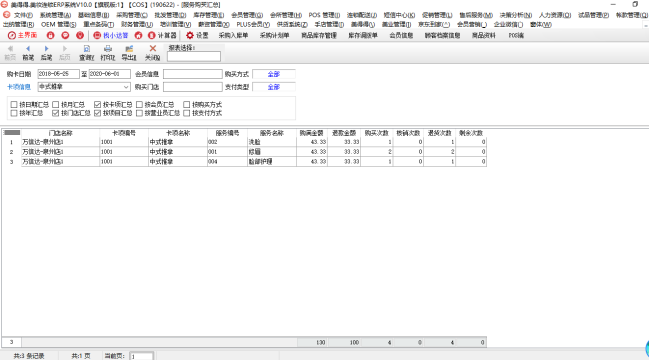The height and width of the screenshot is (361, 650).
Task: Click the app logo icon beside 文件 menu
Action: point(6,15)
